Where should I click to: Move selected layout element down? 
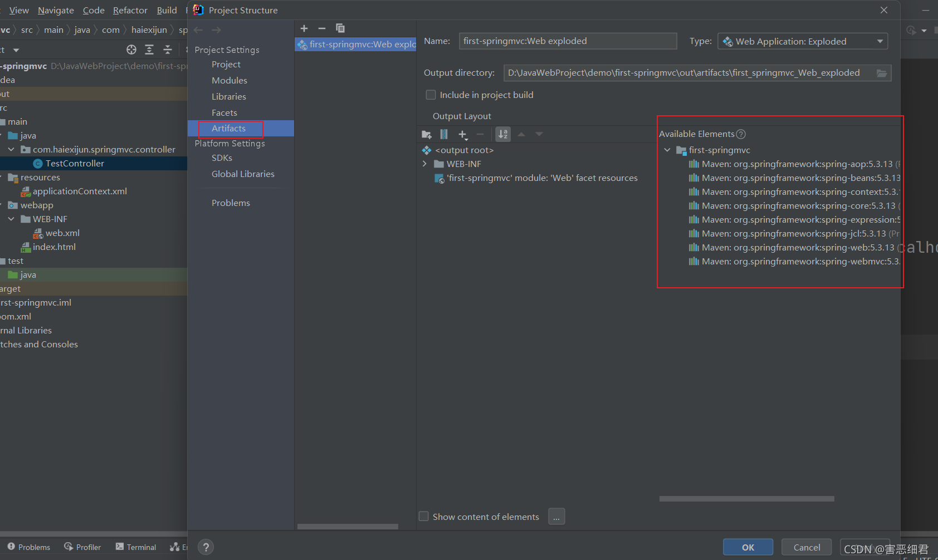click(539, 134)
